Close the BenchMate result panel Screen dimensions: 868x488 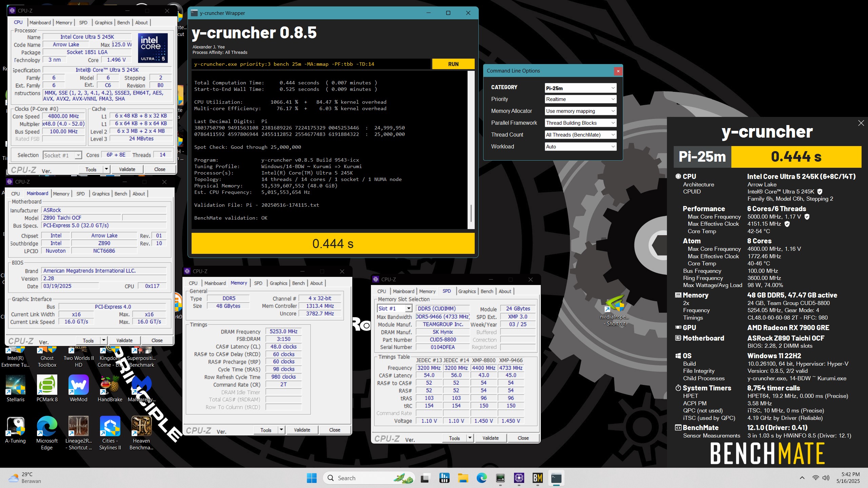point(861,123)
